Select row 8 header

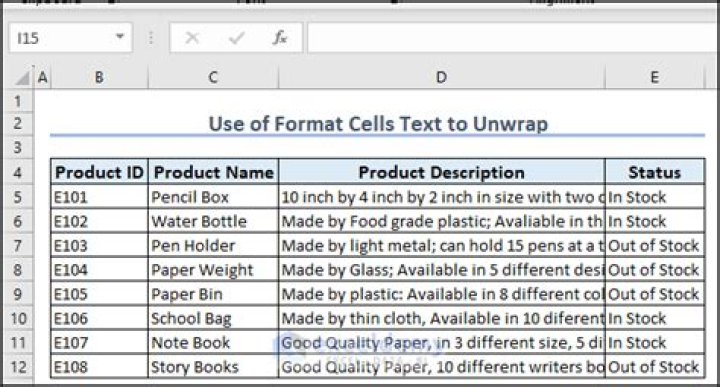[x=17, y=270]
